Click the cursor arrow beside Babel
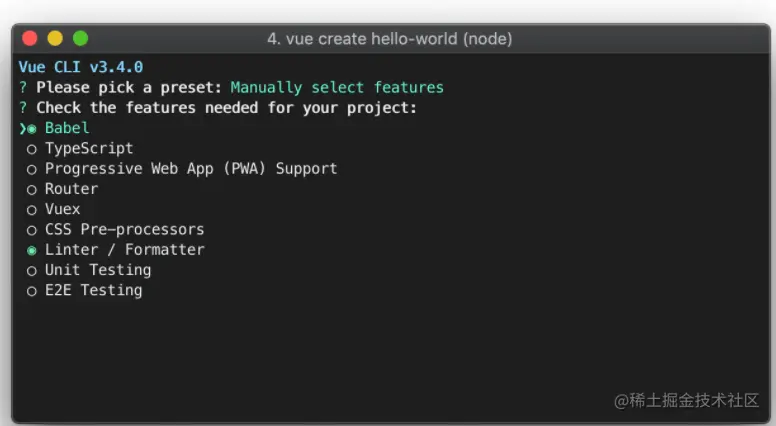 point(23,129)
